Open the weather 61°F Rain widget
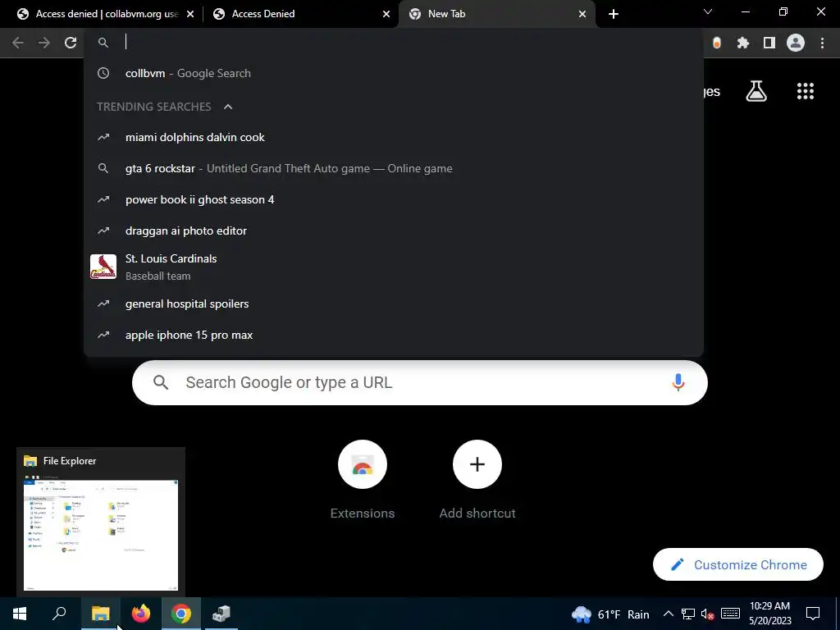The height and width of the screenshot is (630, 840). click(x=610, y=614)
